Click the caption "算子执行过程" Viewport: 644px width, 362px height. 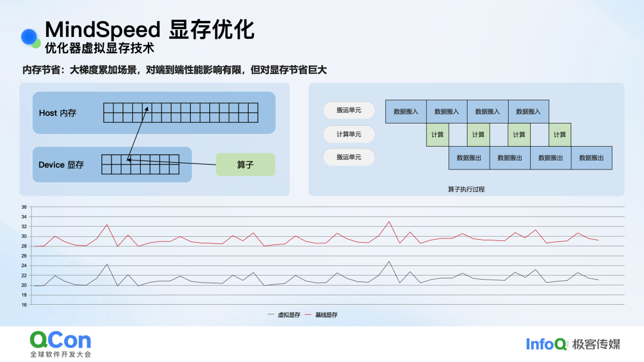point(466,190)
